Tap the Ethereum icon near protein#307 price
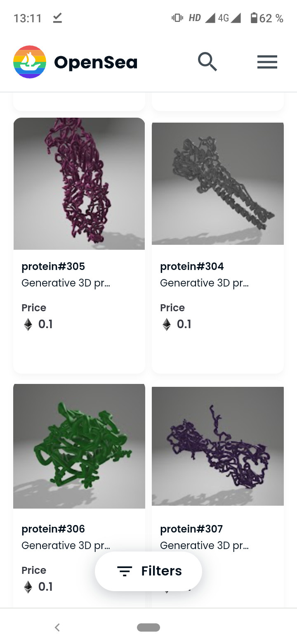Image resolution: width=297 pixels, height=644 pixels. [166, 587]
